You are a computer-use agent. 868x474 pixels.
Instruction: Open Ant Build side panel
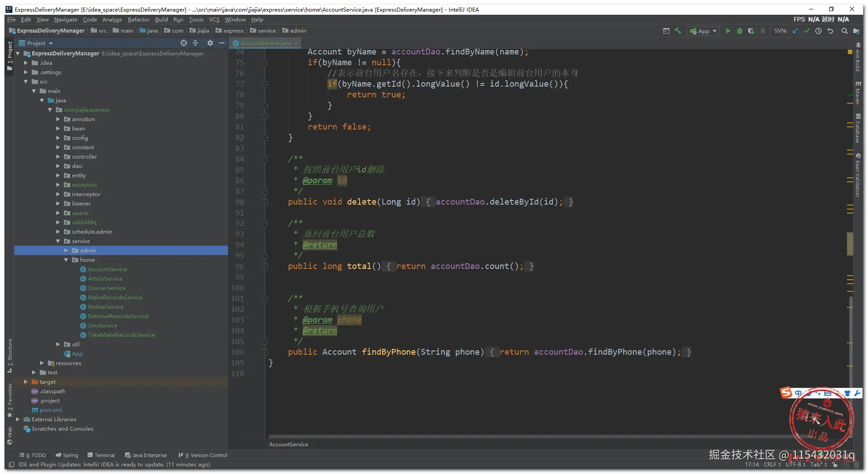(x=858, y=57)
